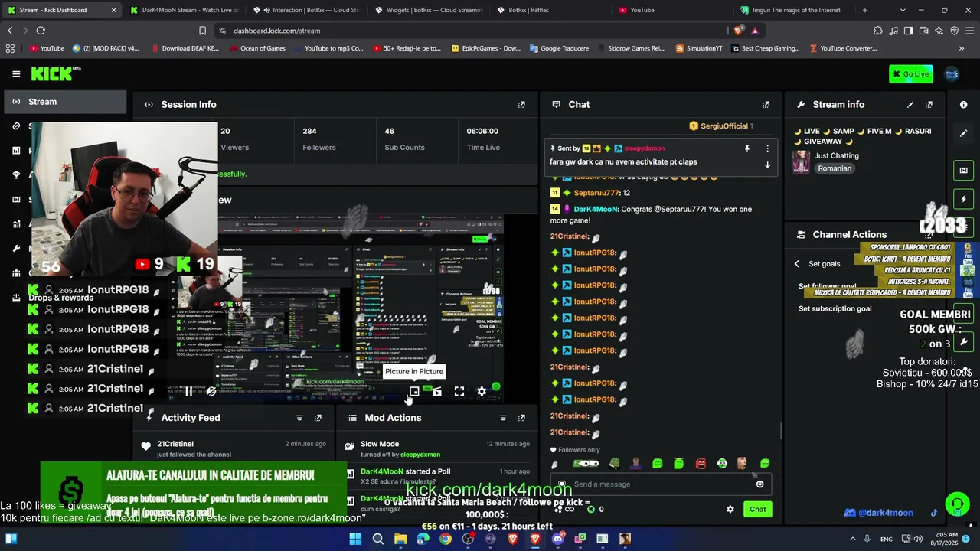Screen dimensions: 980x551
Task: Switch to the DarK4MooN Stream browser tab
Action: pos(185,10)
